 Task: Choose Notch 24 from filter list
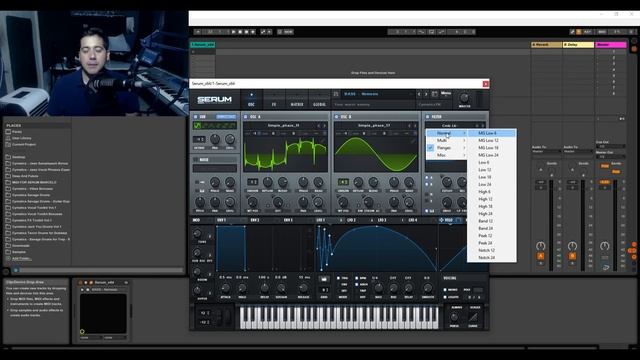click(491, 258)
